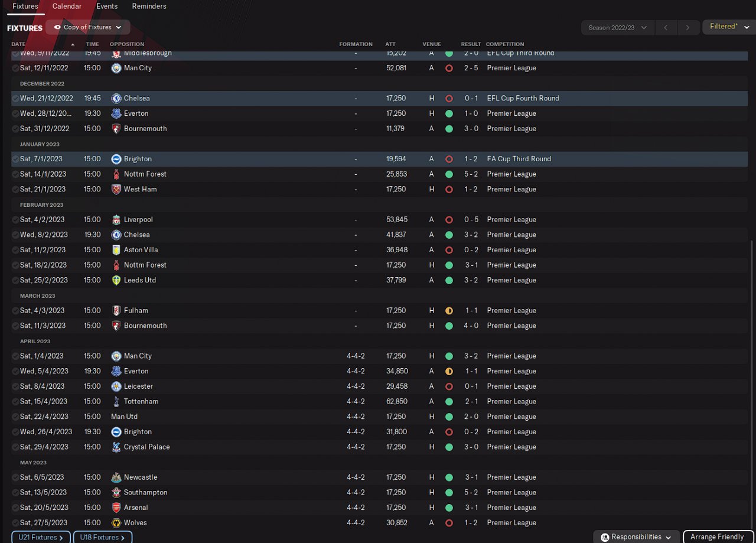Click the loss indicator in the Wolves row

pos(449,523)
